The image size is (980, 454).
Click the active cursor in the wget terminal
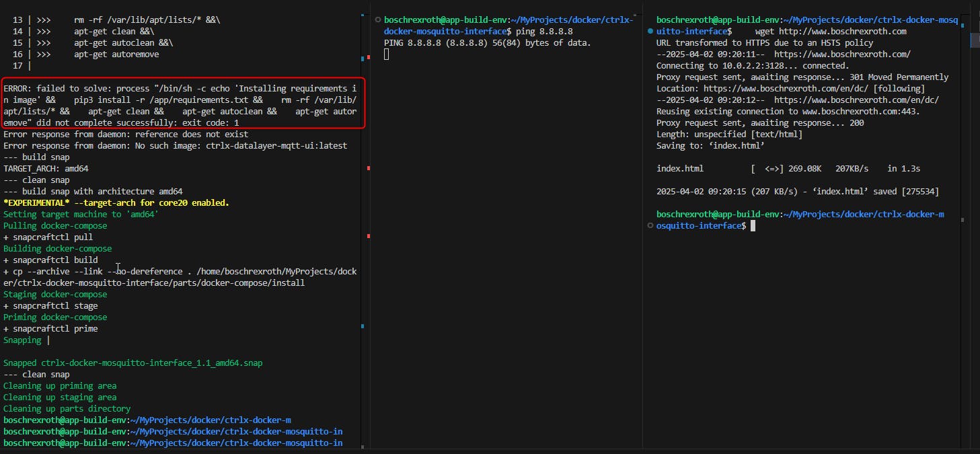coord(753,226)
